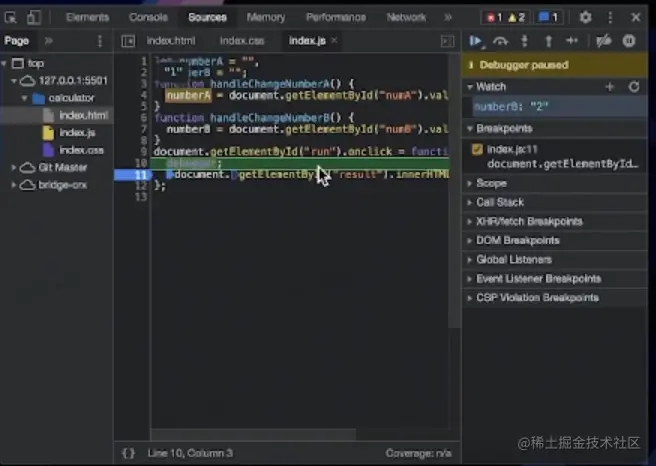The height and width of the screenshot is (466, 656).
Task: Collapse the calculator folder
Action: pos(24,98)
